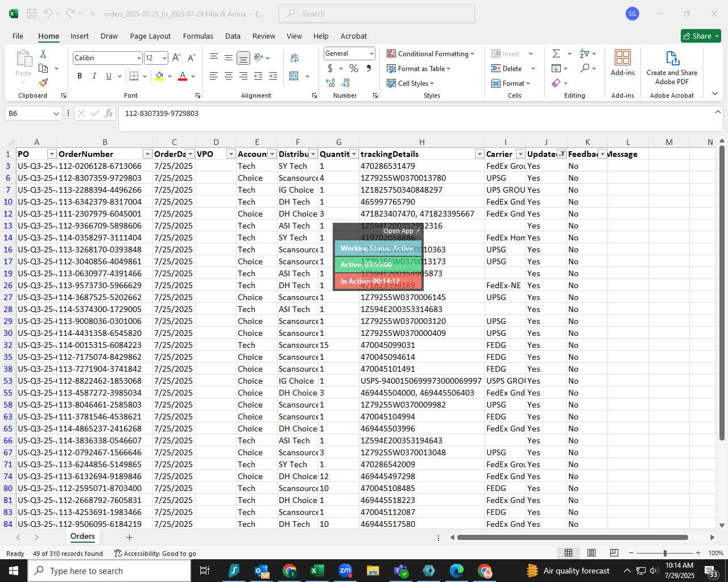Open the Insert ribbon tab
Screen dimensions: 728x582
point(80,36)
